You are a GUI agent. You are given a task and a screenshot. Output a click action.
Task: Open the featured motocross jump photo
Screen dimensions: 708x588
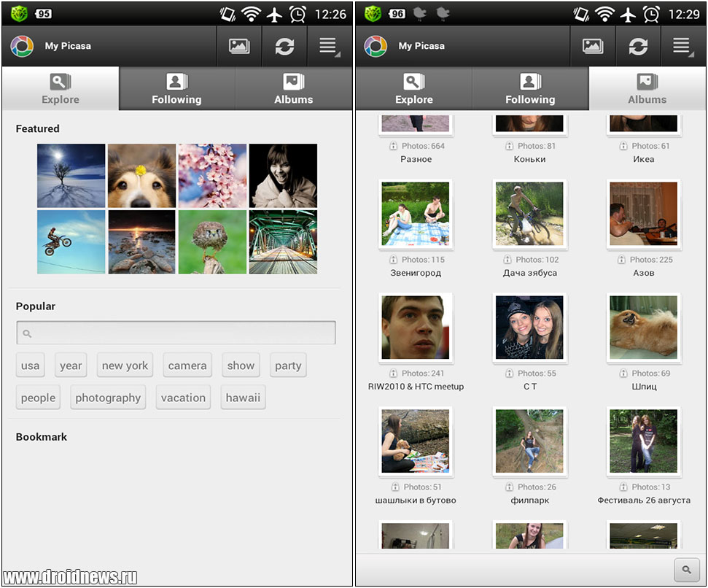pos(71,242)
